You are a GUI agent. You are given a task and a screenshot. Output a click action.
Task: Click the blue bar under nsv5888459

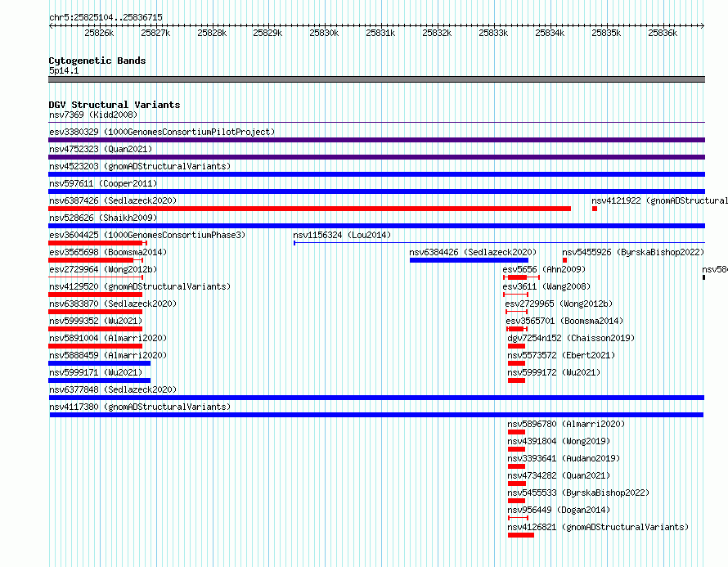99,363
